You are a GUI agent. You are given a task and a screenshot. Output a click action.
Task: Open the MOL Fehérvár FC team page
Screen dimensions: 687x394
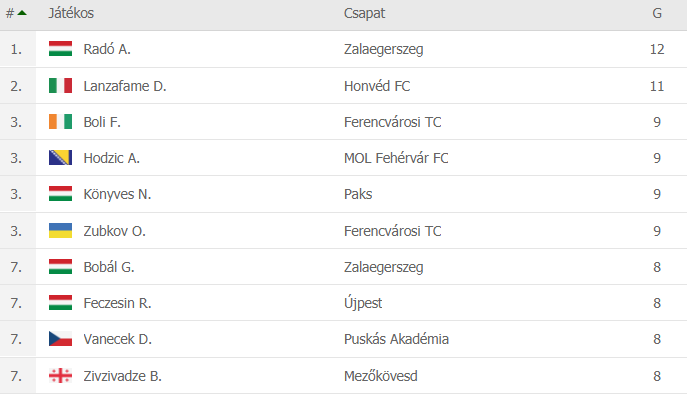coord(396,158)
